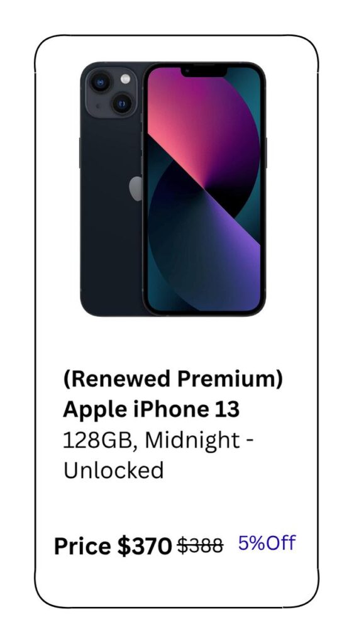This screenshot has width=354, height=644.
Task: Click the notch on the front display
Action: [x=204, y=72]
